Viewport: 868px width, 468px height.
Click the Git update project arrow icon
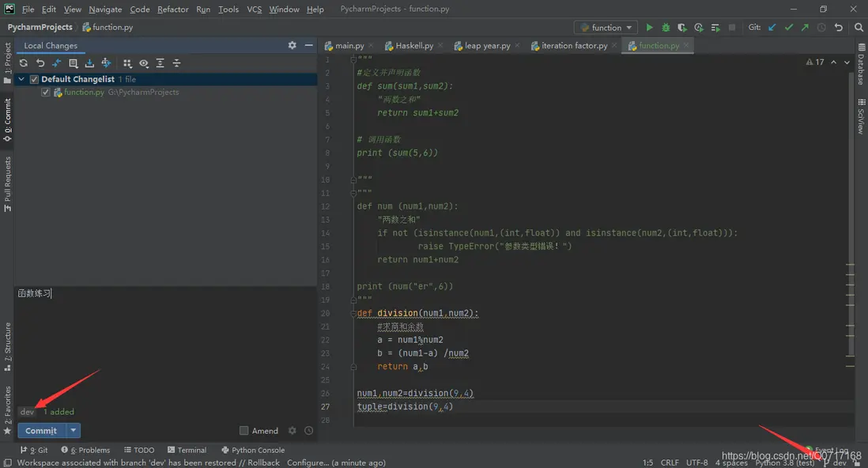point(772,28)
